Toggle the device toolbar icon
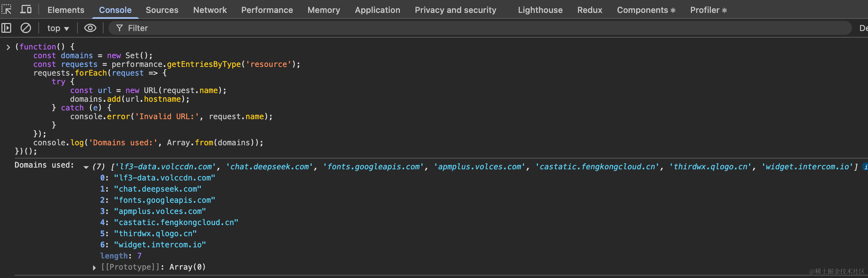This screenshot has height=278, width=868. click(26, 9)
